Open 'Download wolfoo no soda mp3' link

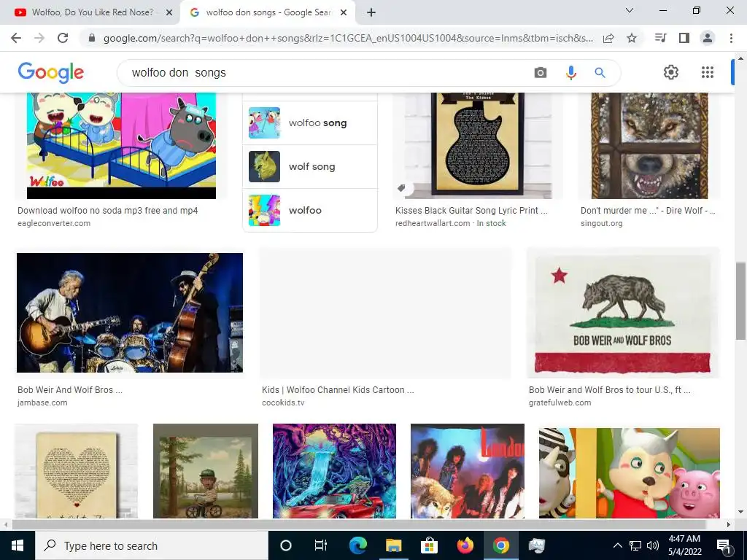click(108, 211)
